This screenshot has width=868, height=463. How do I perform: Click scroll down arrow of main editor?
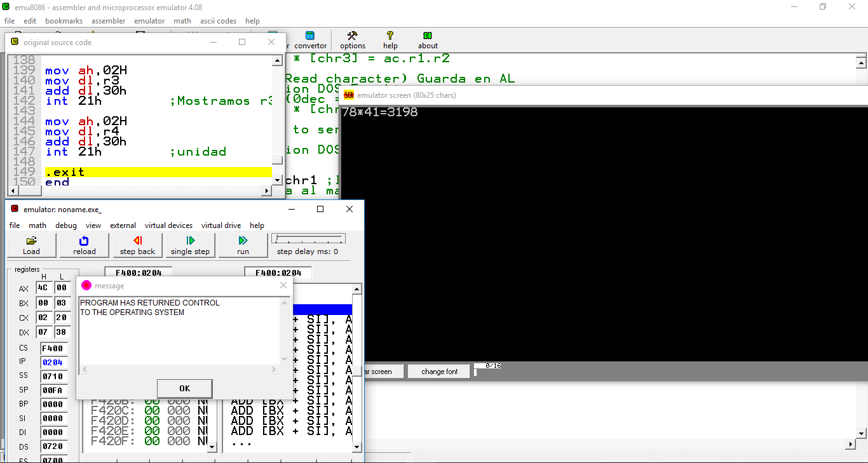point(861,433)
